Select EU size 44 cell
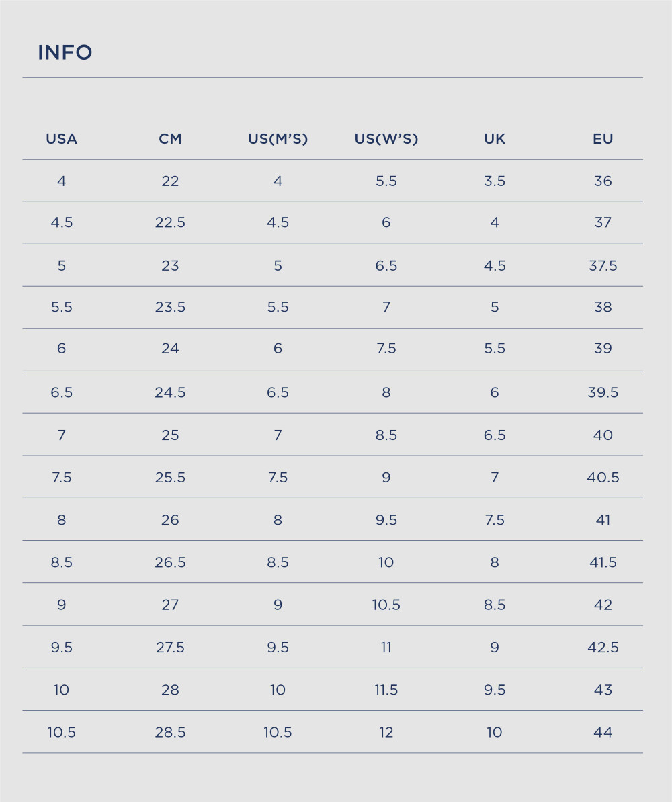The width and height of the screenshot is (672, 802). point(603,732)
